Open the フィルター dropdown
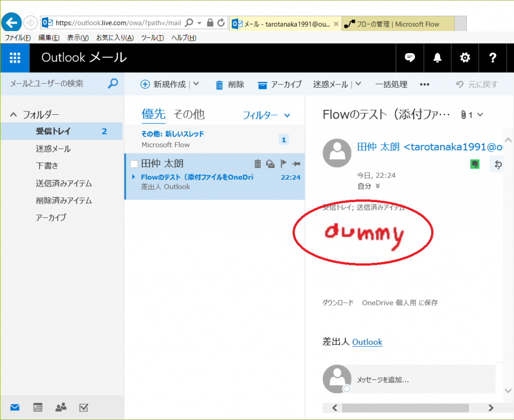 coord(266,115)
